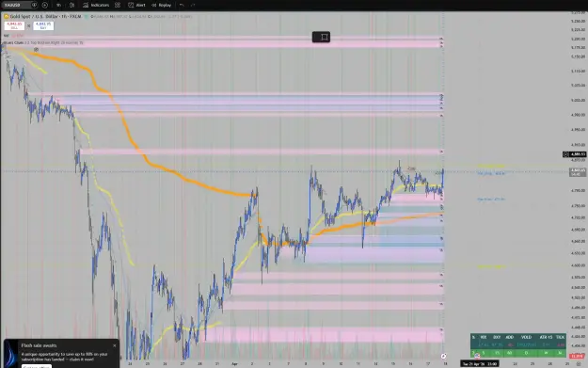Click the gold symbol logo beside chart title

[7, 17]
